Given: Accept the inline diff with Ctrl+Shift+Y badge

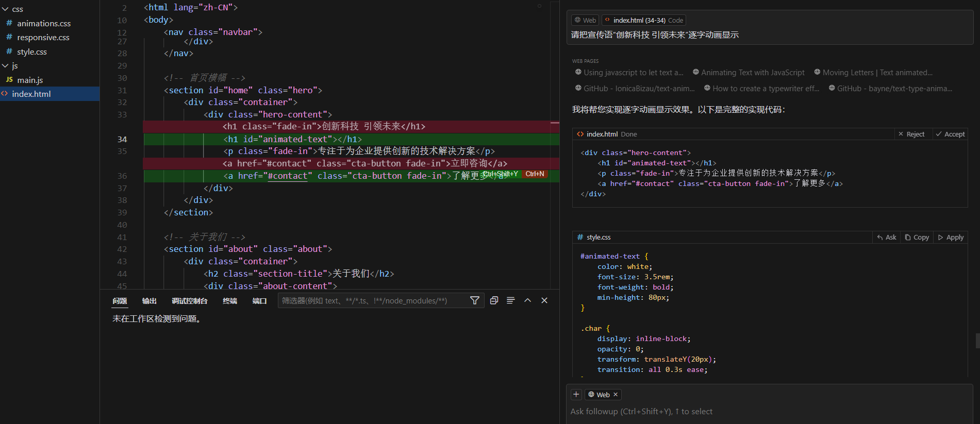Looking at the screenshot, I should point(501,174).
